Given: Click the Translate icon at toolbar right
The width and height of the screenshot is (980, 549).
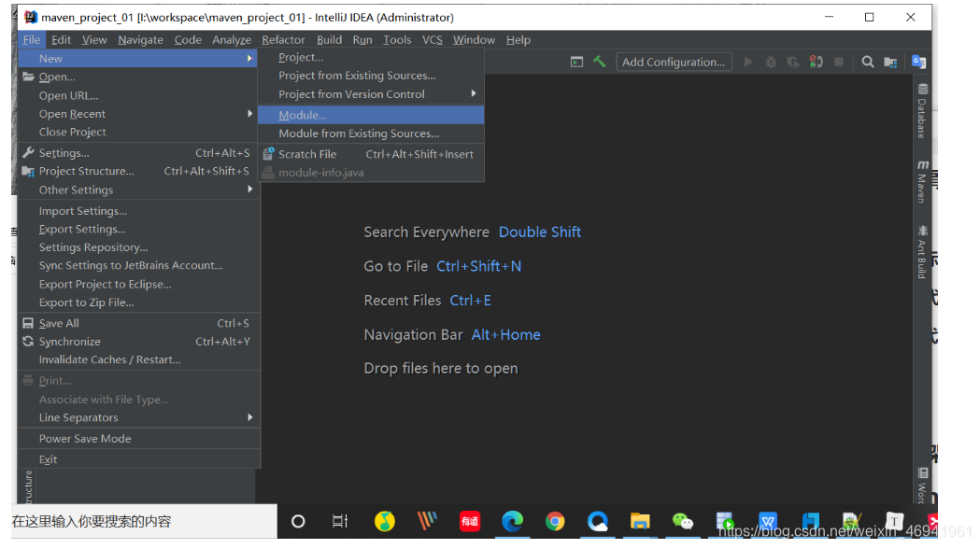Looking at the screenshot, I should click(x=918, y=62).
